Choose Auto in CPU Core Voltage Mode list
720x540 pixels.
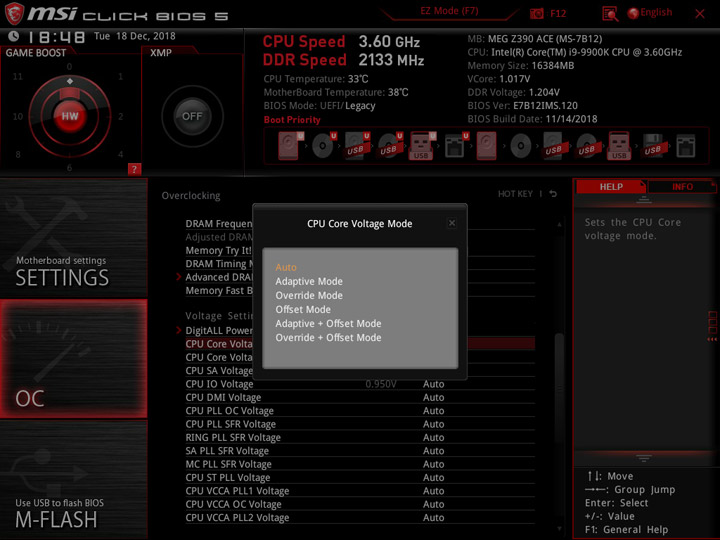click(x=286, y=267)
